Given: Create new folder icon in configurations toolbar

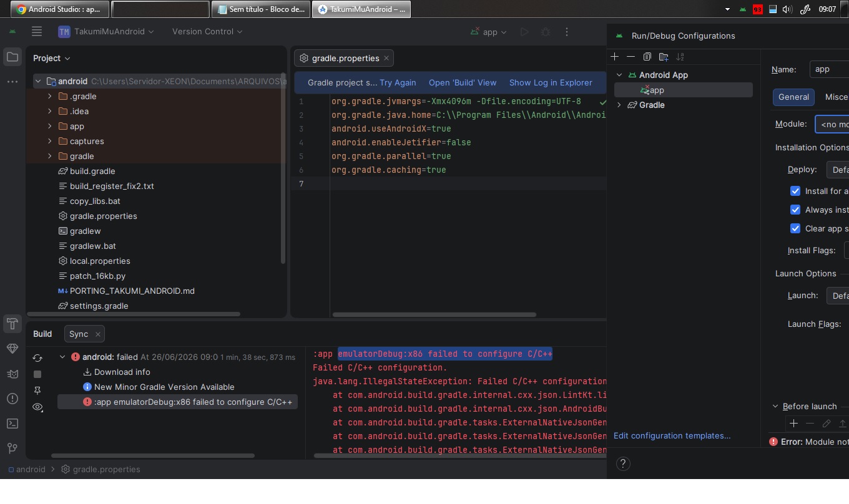Looking at the screenshot, I should pyautogui.click(x=664, y=57).
